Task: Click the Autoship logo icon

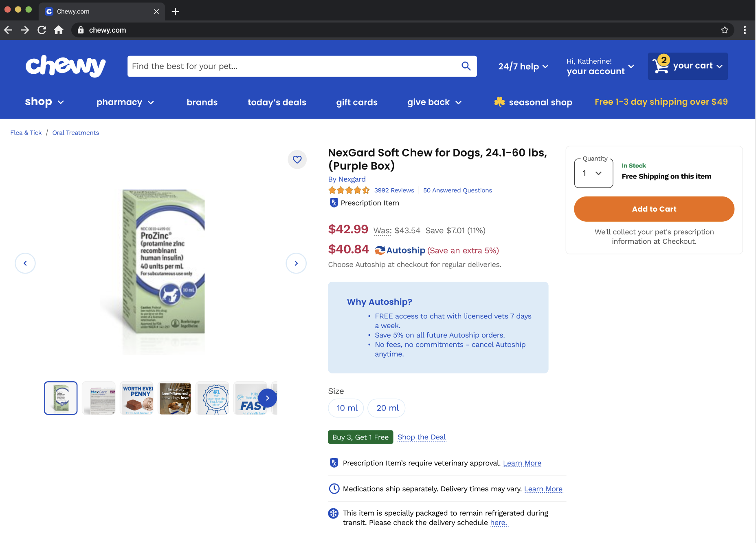Action: pos(380,250)
